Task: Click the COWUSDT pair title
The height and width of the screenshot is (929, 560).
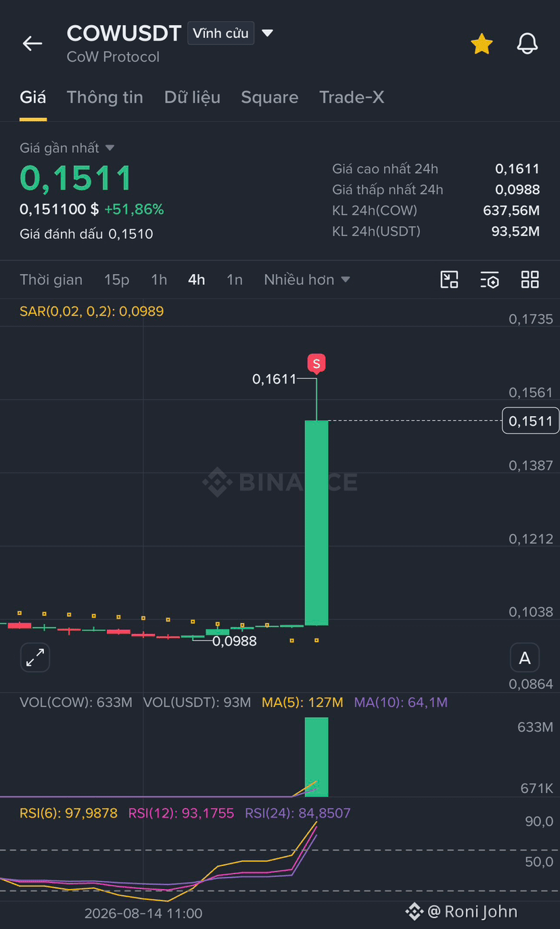Action: tap(124, 33)
